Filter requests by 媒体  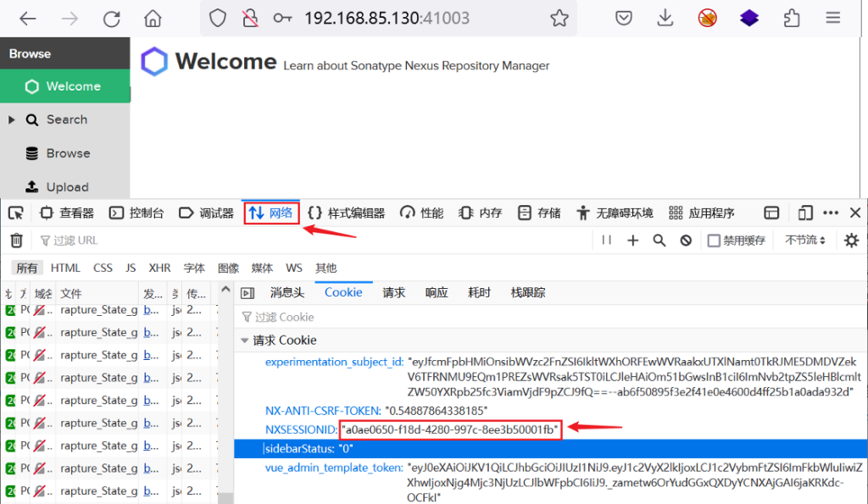(x=263, y=269)
